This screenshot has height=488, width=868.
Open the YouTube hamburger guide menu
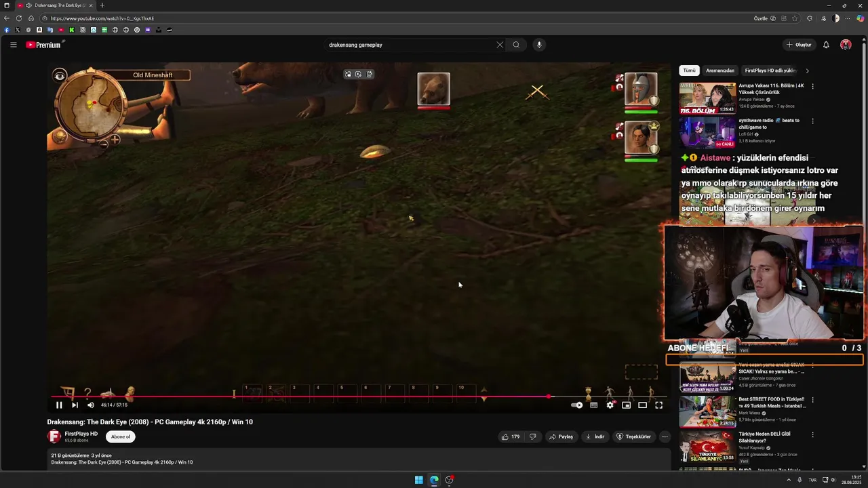13,45
